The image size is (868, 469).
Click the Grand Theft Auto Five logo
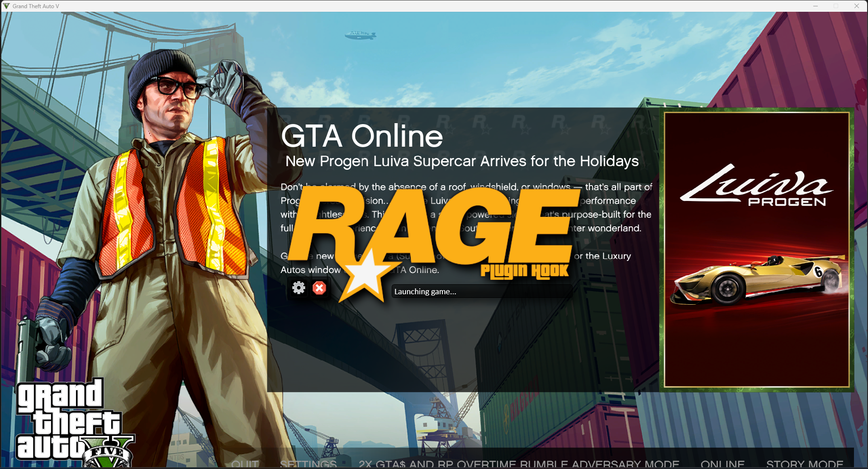click(75, 423)
